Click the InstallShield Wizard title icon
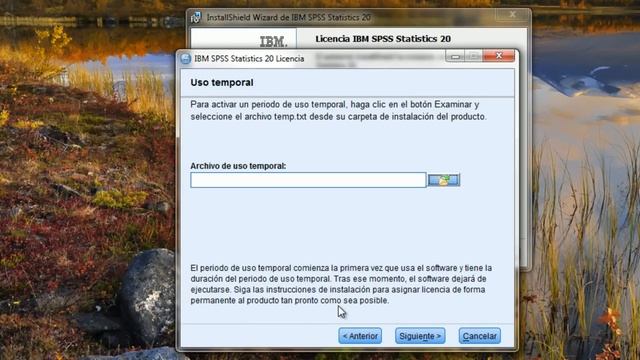 coord(196,18)
